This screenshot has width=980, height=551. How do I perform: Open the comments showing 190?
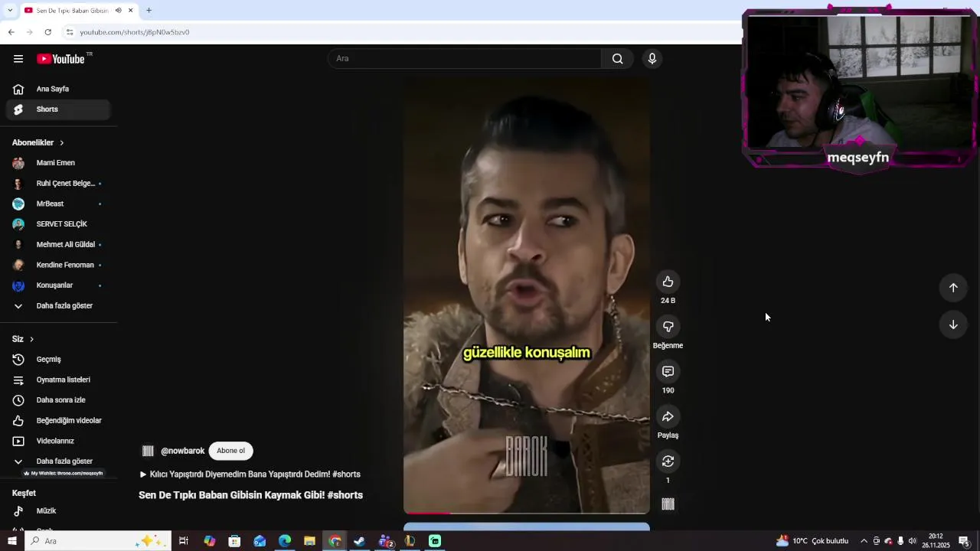point(668,371)
